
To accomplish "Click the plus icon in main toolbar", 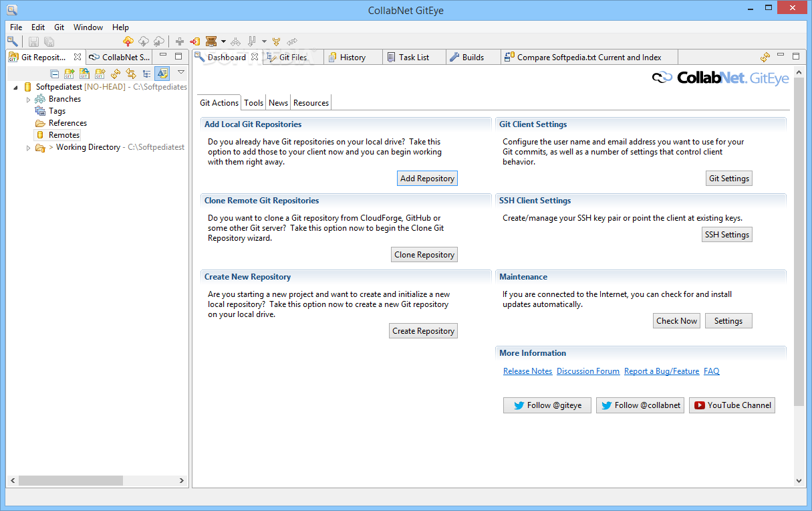I will point(180,41).
